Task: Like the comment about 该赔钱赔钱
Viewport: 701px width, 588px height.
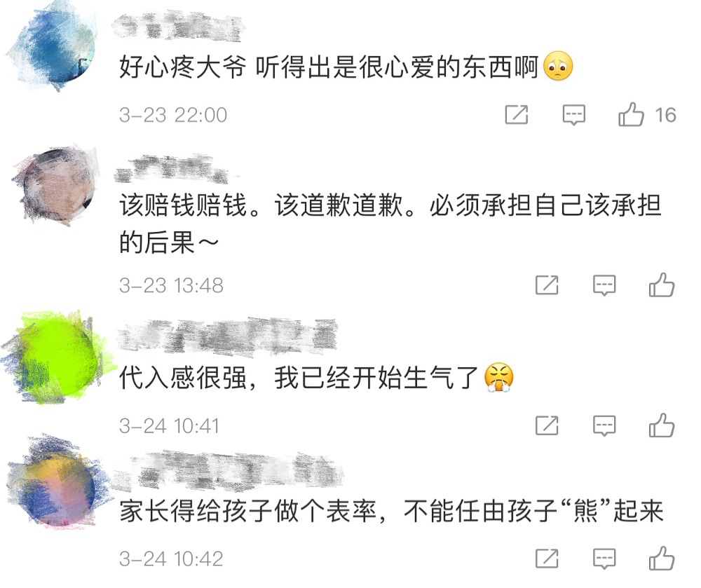Action: point(662,285)
